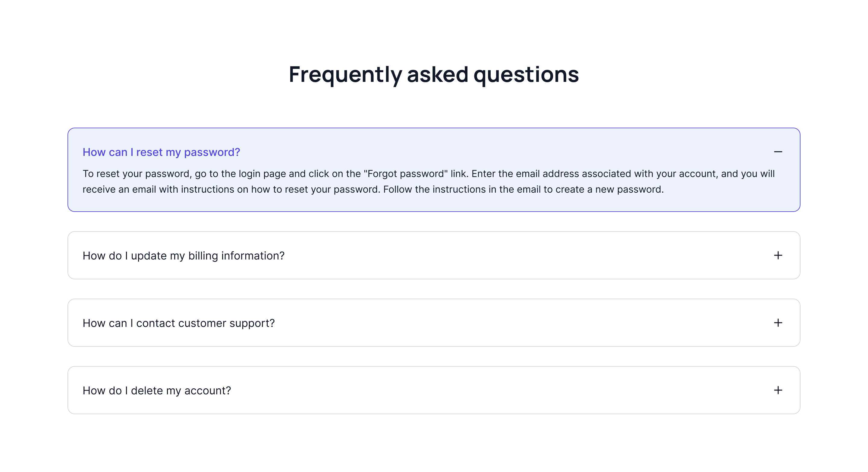Expand "How can I contact customer support?"
The width and height of the screenshot is (868, 472).
point(179,323)
